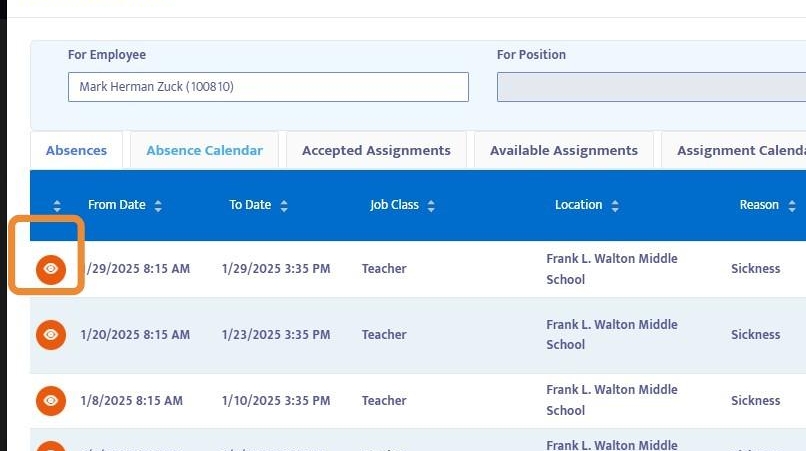
Task: View the 1/20/2025 absence with eye icon
Action: point(51,335)
